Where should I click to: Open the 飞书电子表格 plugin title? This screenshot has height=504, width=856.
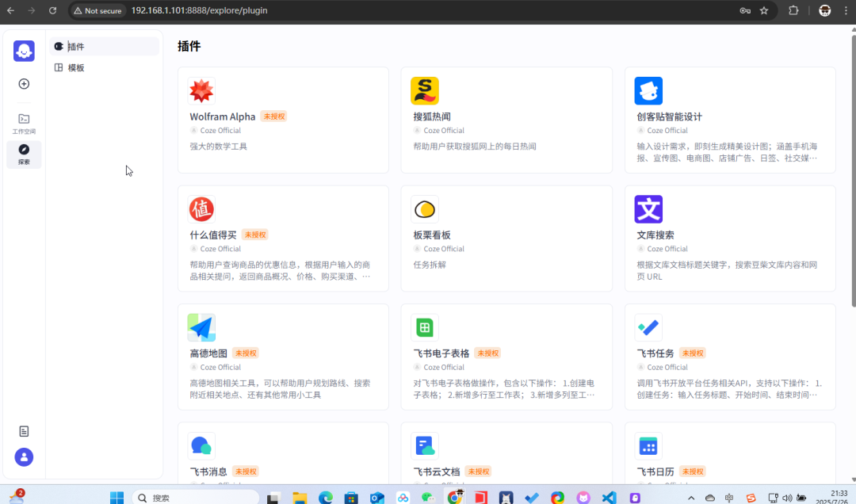(x=441, y=353)
